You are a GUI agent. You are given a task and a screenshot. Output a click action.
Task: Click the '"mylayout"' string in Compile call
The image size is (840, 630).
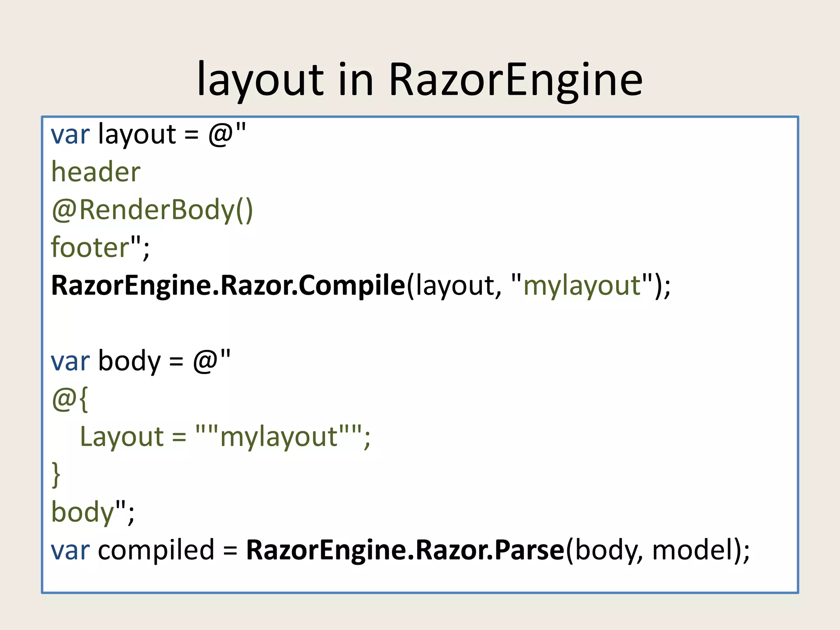[582, 285]
